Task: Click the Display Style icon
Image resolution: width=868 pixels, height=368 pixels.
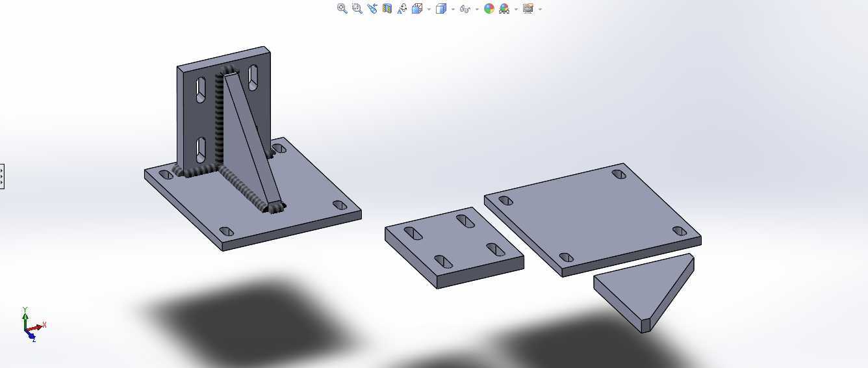Action: coord(441,8)
